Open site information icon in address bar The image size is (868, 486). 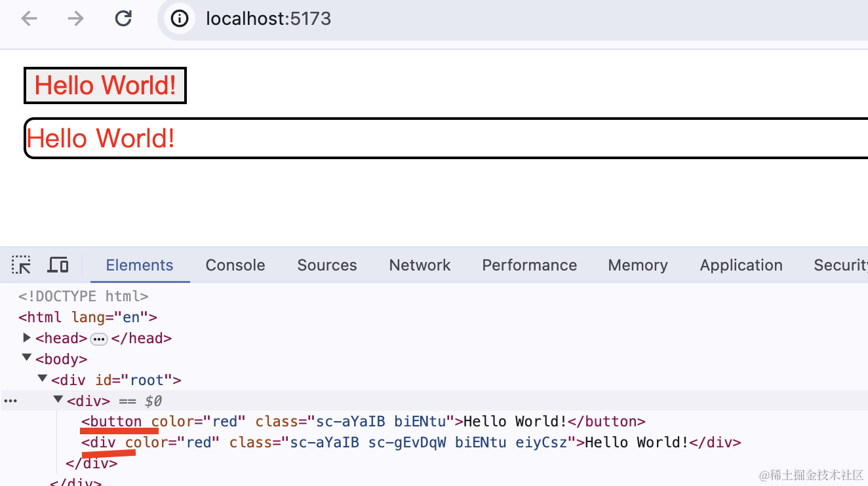pos(180,18)
